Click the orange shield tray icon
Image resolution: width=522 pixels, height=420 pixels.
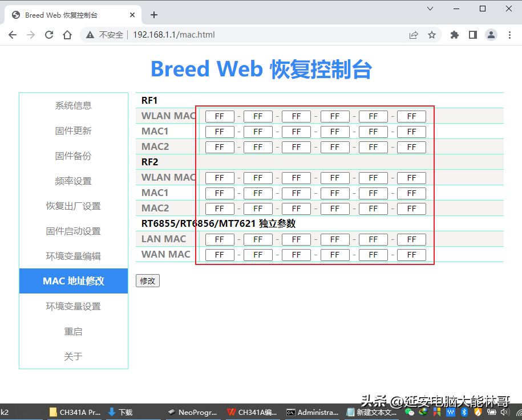[478, 413]
